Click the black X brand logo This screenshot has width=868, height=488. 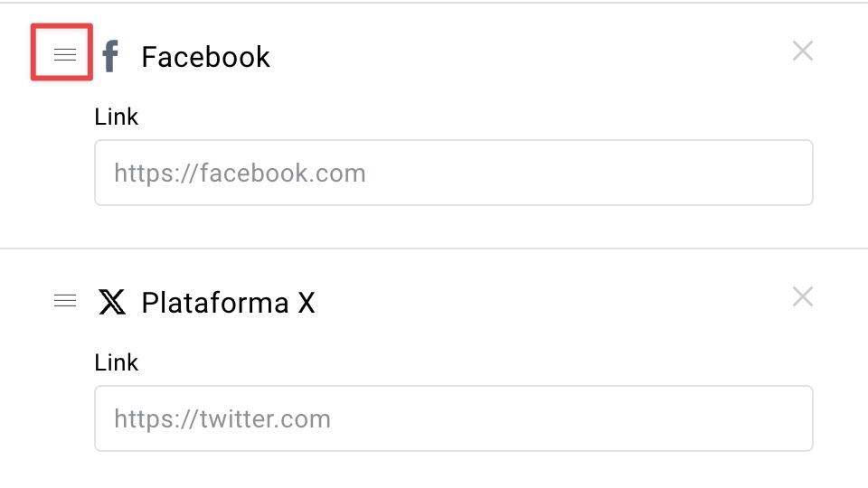112,302
